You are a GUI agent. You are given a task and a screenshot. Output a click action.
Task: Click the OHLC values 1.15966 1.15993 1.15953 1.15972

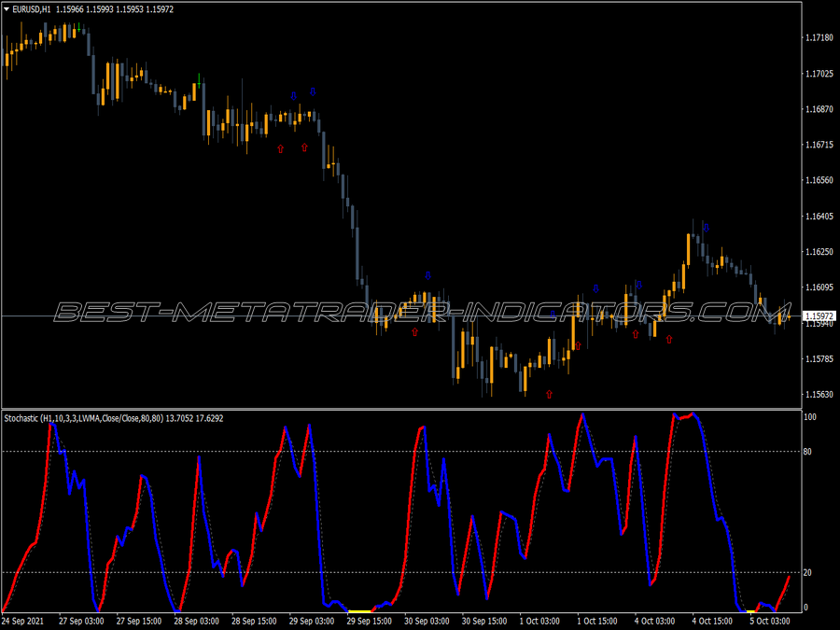115,9
